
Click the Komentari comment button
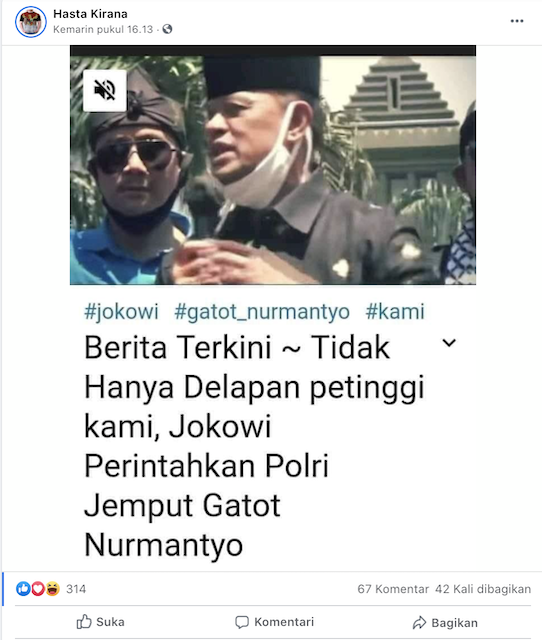click(x=274, y=622)
